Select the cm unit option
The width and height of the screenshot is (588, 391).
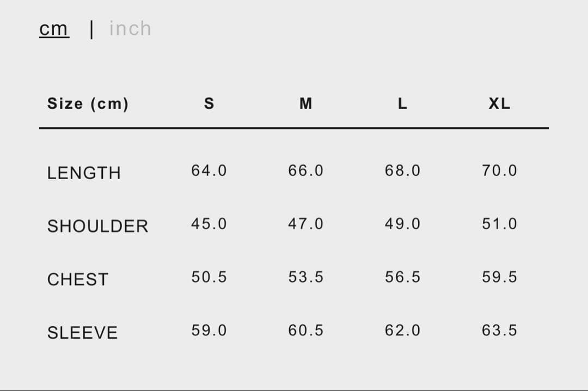(54, 28)
